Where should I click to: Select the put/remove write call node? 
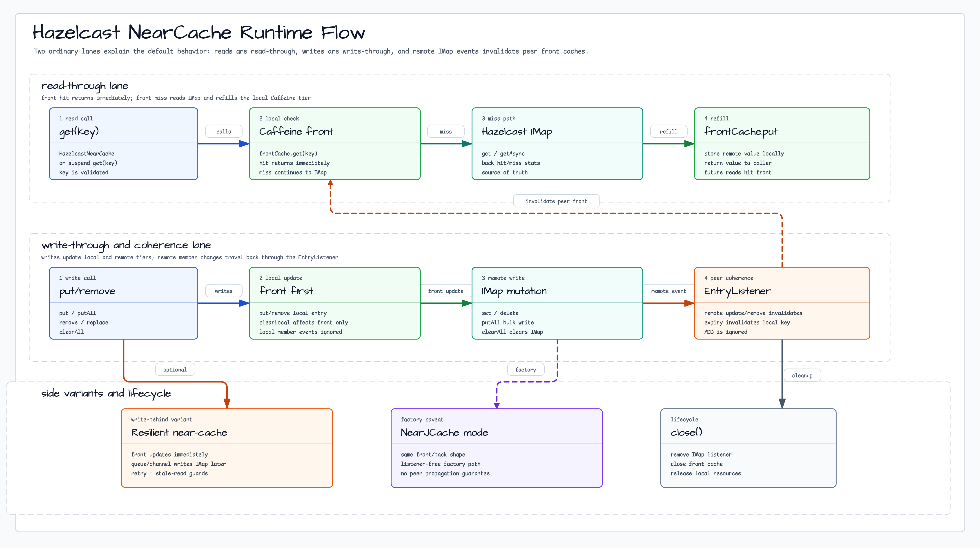(124, 303)
